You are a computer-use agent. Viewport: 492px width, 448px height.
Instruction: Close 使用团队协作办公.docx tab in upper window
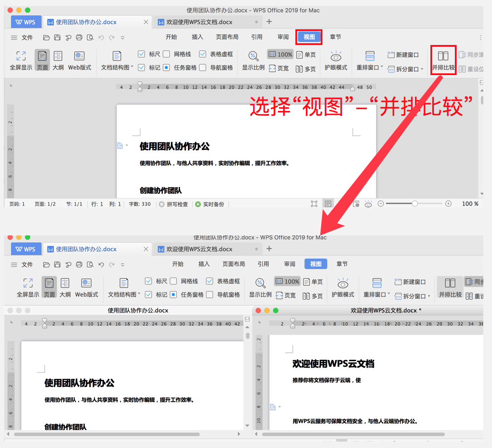pyautogui.click(x=146, y=22)
